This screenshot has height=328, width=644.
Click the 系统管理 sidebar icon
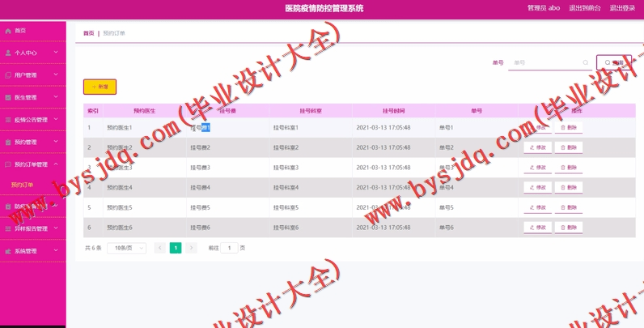click(8, 251)
